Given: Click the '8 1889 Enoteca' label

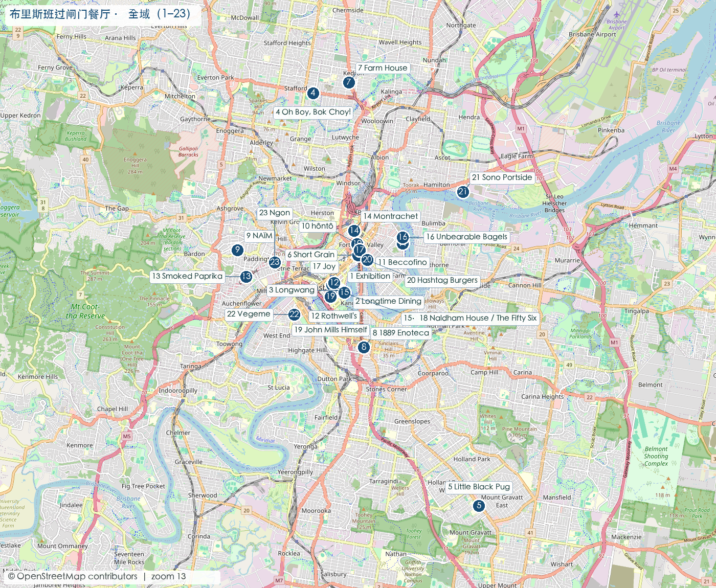Looking at the screenshot, I should [x=401, y=333].
